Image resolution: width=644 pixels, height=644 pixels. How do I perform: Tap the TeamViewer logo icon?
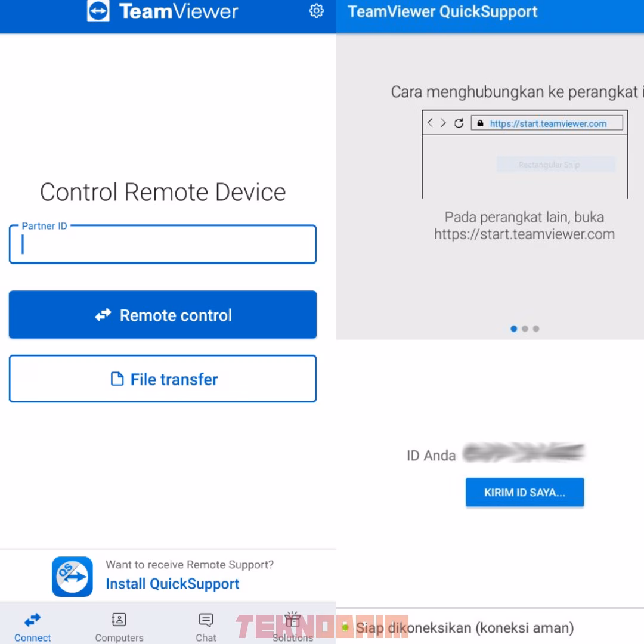pyautogui.click(x=98, y=11)
